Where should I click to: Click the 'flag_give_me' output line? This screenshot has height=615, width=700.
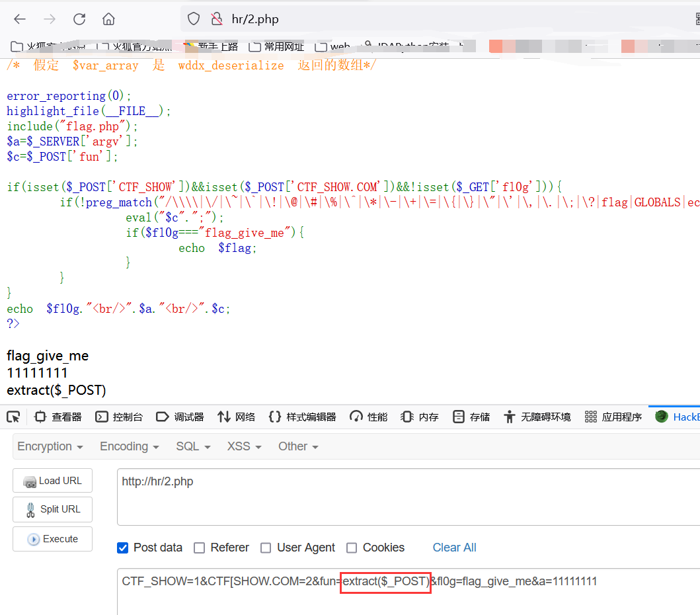48,356
